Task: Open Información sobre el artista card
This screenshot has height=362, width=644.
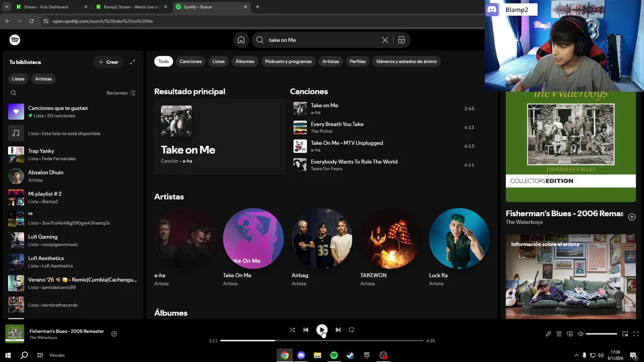Action: 571,277
